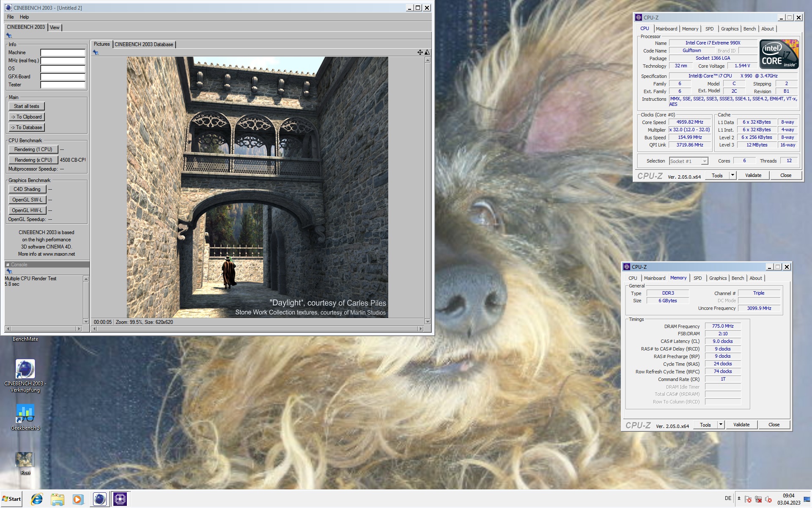Screen dimensions: 812x508
Task: Run OpenGL SW-L benchmark
Action: (27, 200)
